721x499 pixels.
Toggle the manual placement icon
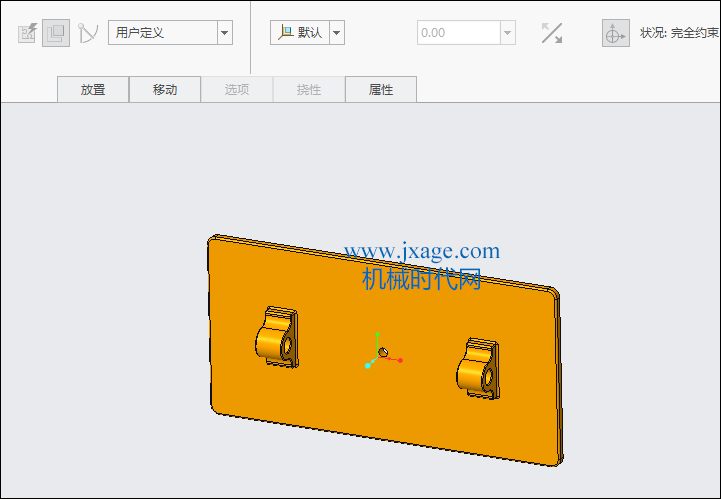point(56,33)
